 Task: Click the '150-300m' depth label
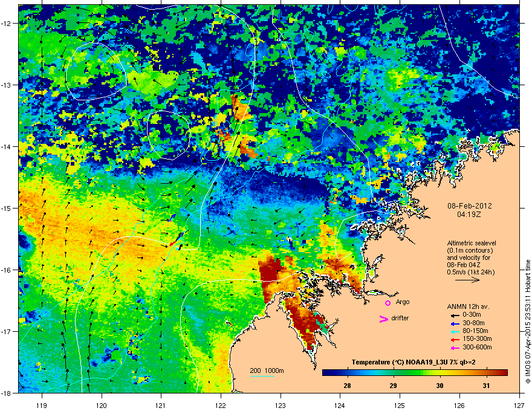point(477,338)
